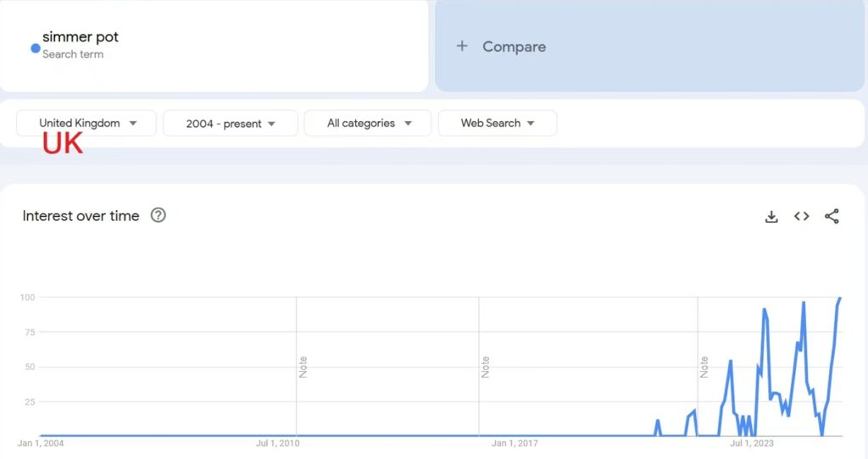Open the Interest over time help icon

tap(158, 215)
